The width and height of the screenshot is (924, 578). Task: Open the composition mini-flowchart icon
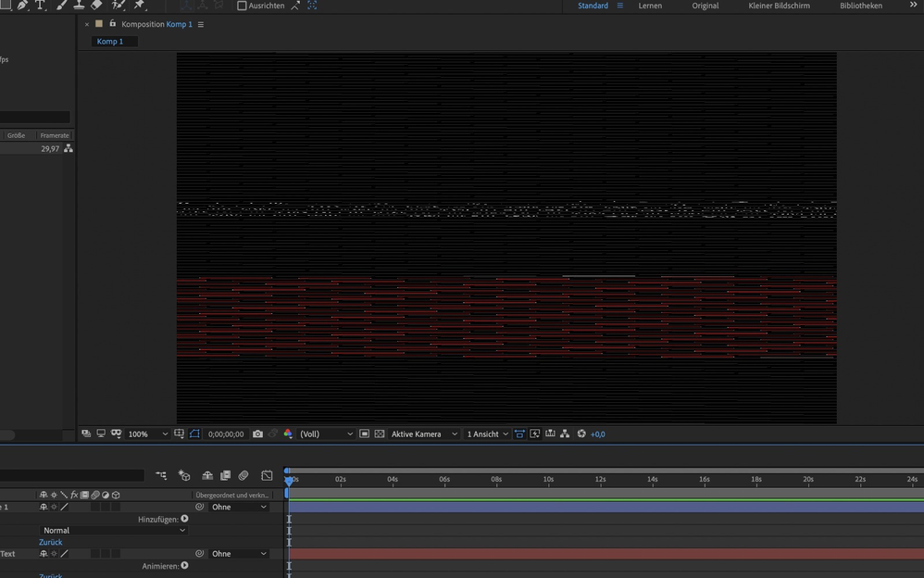click(x=161, y=475)
